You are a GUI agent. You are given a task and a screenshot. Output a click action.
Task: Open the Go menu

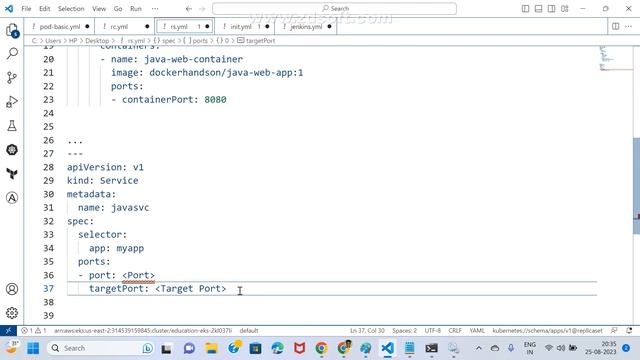118,9
